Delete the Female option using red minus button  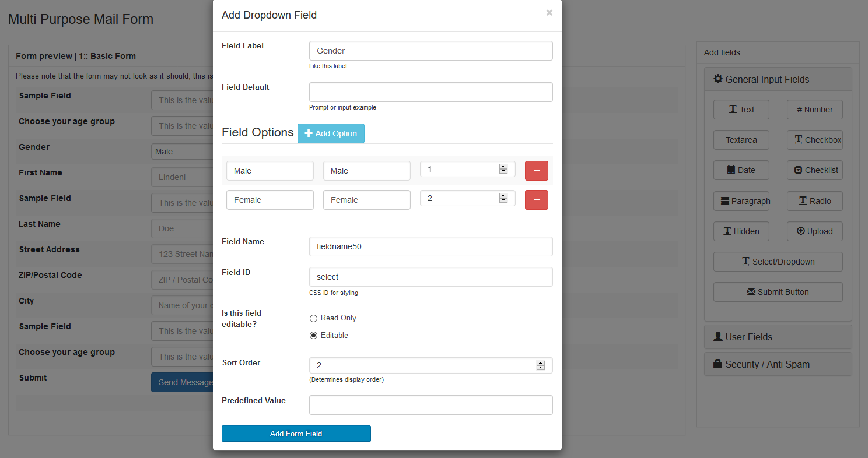[x=537, y=200]
